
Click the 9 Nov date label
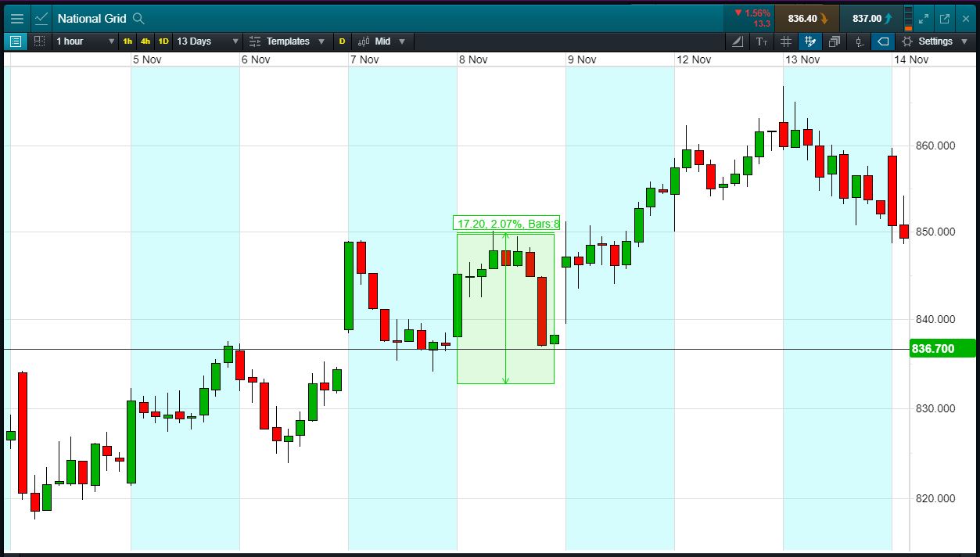[582, 59]
